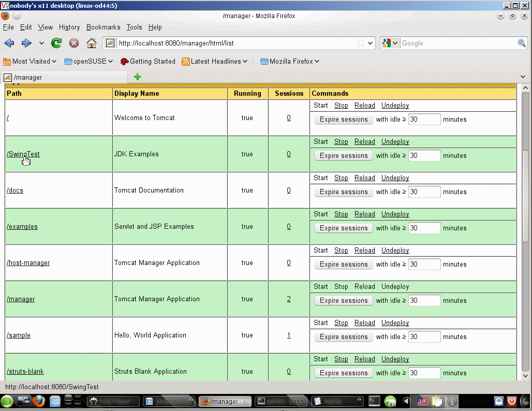Focus the idle minutes field for /struts-blank
Viewport: 532px width, 411px height.
point(424,373)
